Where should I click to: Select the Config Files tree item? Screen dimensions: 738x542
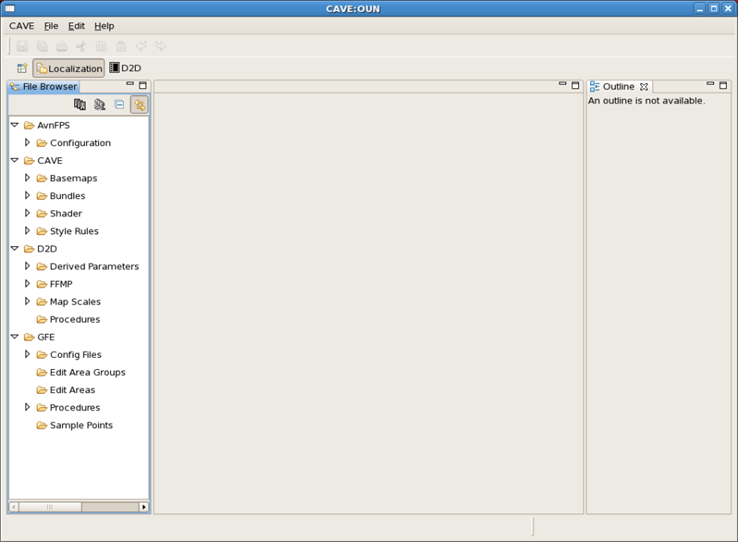pos(76,355)
